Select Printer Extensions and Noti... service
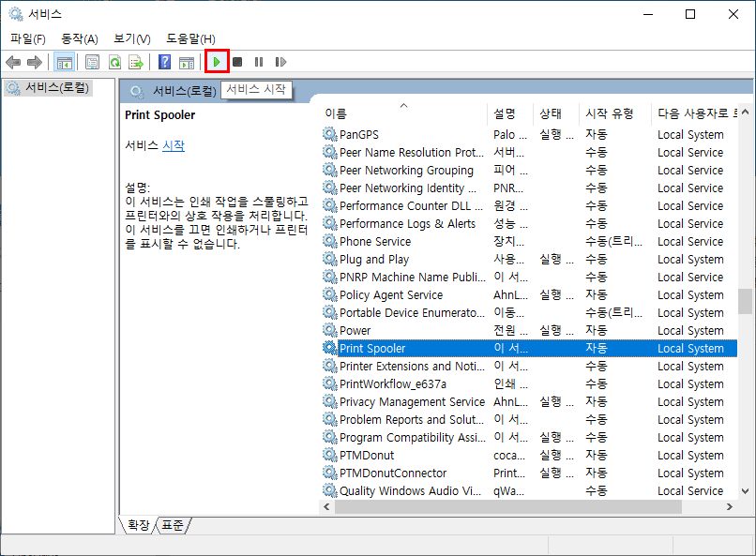 point(529,367)
